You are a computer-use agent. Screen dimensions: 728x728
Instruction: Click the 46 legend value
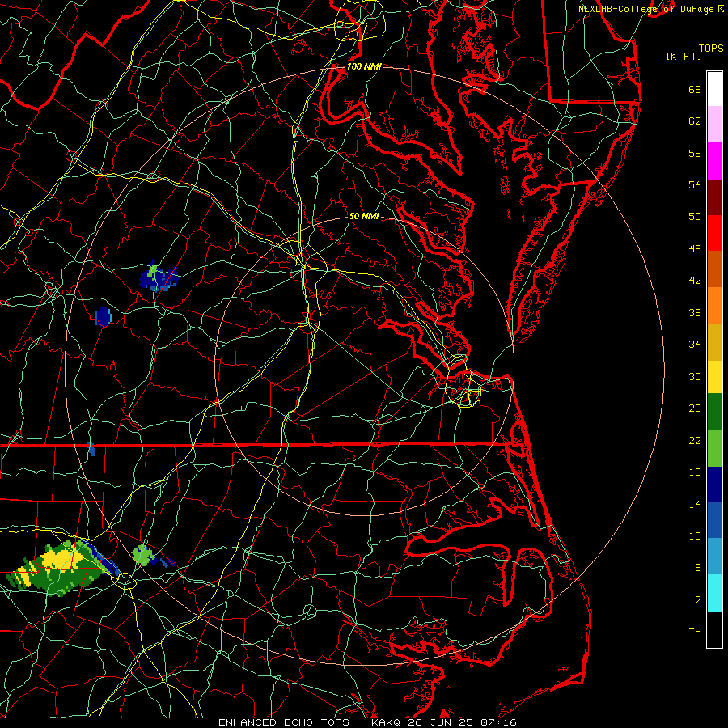tap(695, 249)
